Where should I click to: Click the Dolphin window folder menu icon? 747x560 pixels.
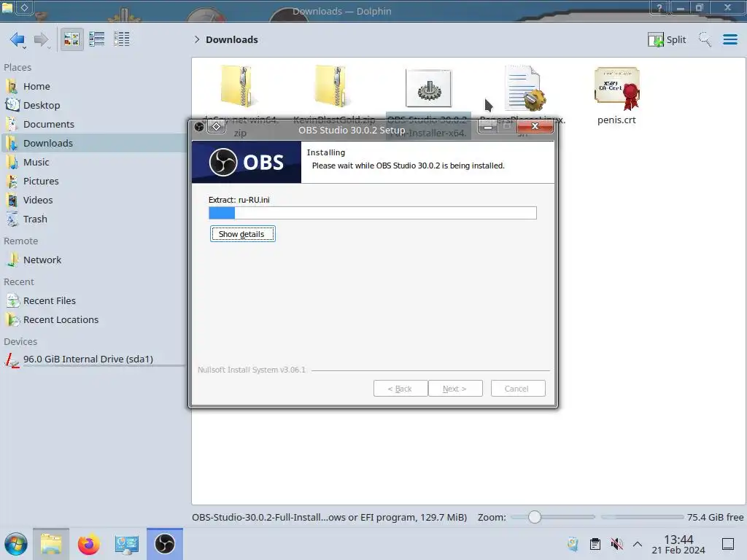tap(7, 7)
